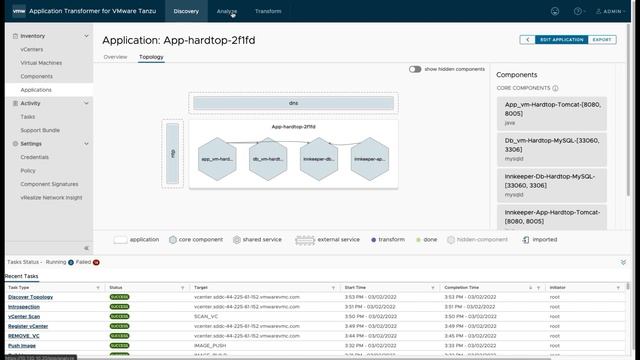
Task: Open the ADMIN user menu
Action: 610,11
